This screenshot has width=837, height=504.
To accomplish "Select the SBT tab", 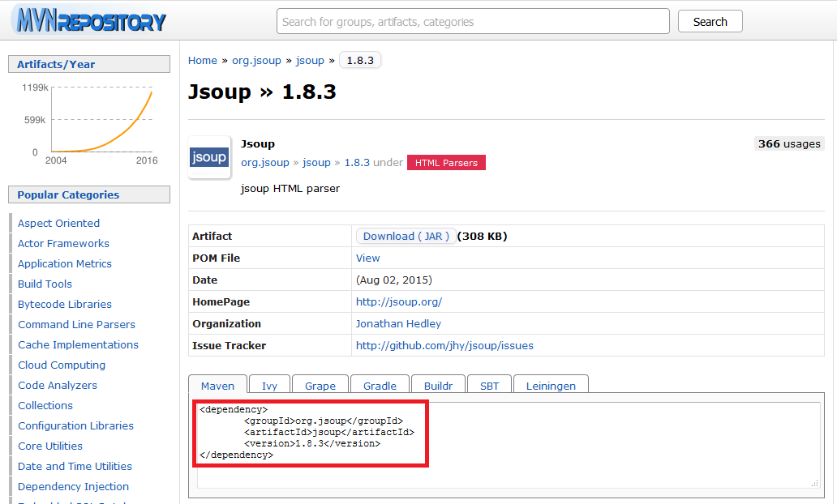I will pyautogui.click(x=489, y=387).
